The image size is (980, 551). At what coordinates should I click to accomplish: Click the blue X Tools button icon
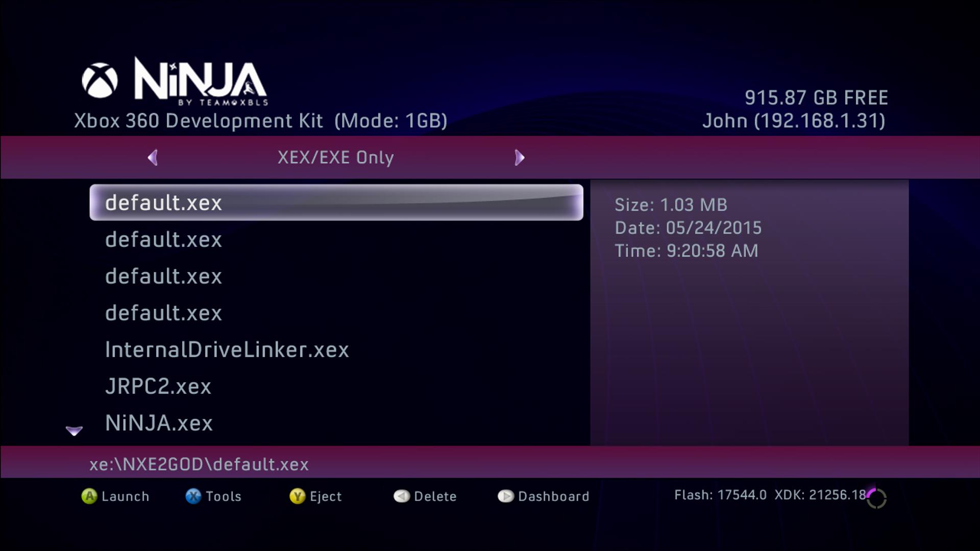point(193,496)
